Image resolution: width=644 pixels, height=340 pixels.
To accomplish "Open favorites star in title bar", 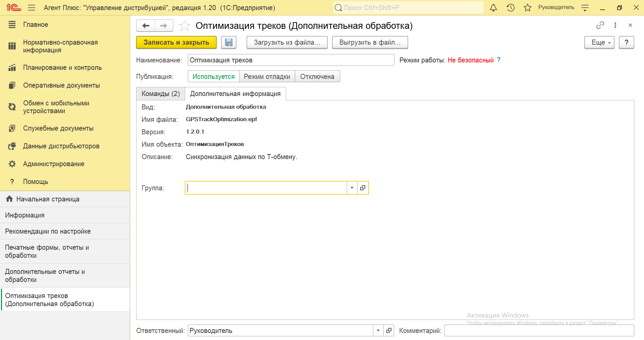I will coord(528,8).
